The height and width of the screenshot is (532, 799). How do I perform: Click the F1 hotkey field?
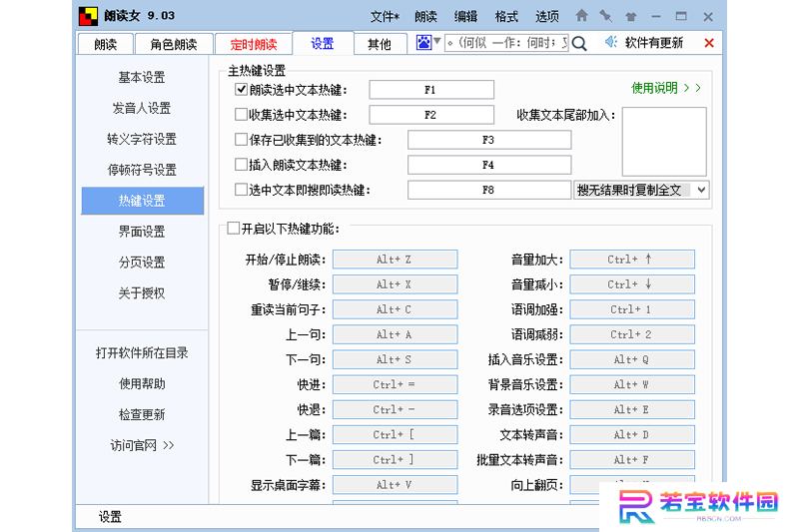point(431,90)
